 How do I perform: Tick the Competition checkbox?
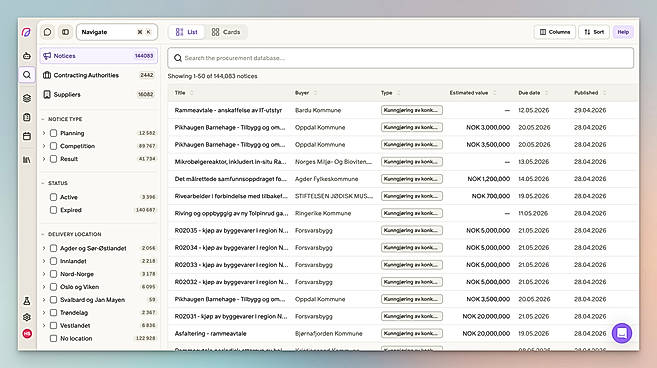point(53,146)
